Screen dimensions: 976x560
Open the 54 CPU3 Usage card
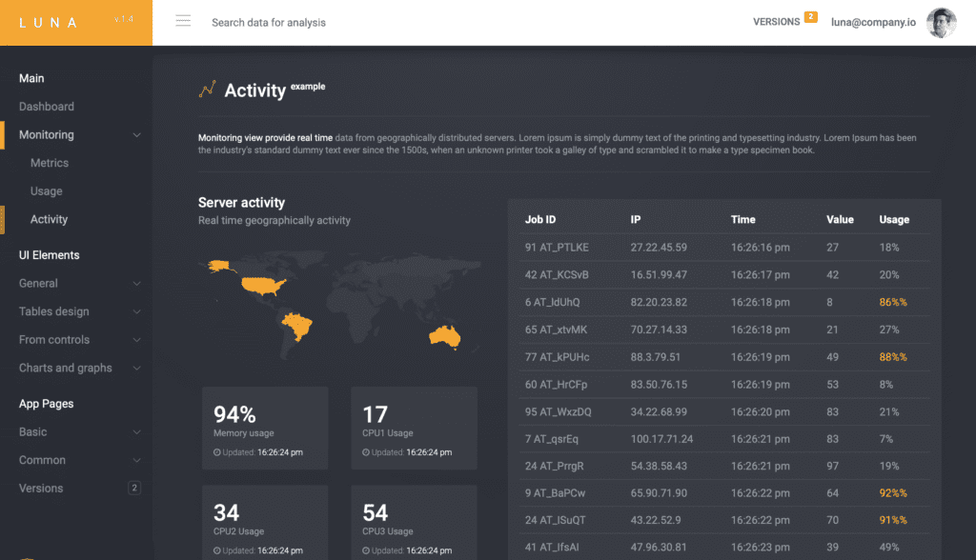[414, 523]
